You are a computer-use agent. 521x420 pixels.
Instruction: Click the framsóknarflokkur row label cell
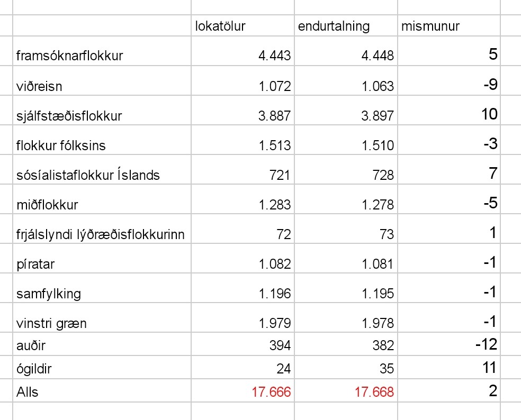[102, 51]
